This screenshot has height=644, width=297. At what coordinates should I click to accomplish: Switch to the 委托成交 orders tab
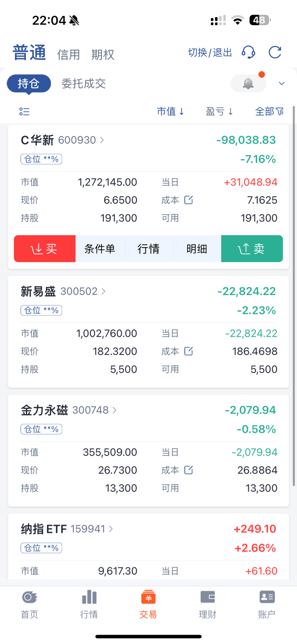coord(84,84)
